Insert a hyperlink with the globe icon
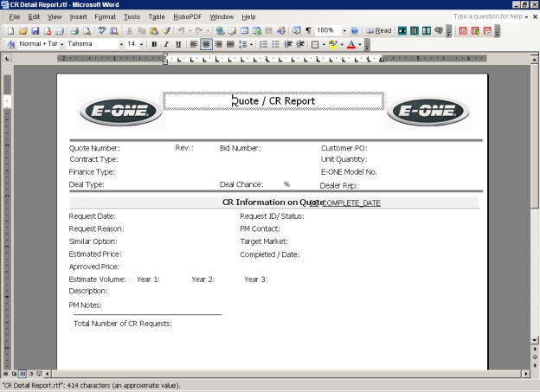The height and width of the screenshot is (392, 540). (220, 30)
